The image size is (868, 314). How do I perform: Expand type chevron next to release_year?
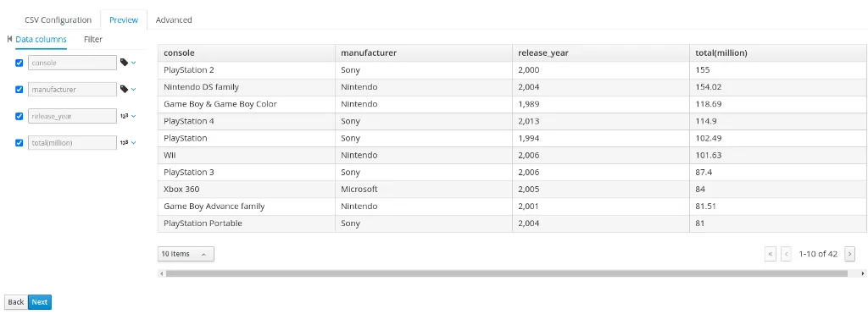tap(133, 116)
